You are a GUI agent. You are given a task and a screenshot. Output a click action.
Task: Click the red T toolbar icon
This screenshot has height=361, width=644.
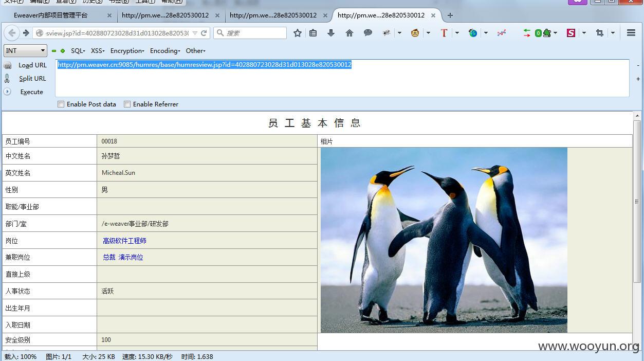[444, 33]
